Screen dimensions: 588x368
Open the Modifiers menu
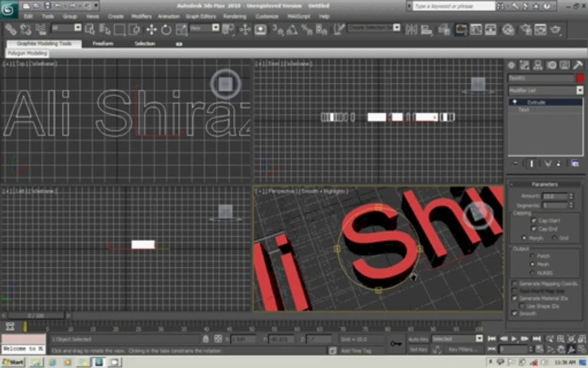pos(141,16)
